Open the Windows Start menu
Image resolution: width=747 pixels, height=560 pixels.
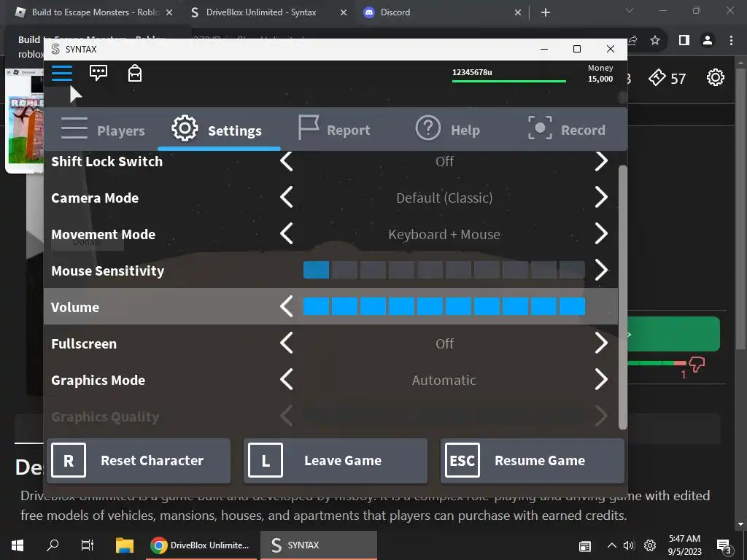pyautogui.click(x=18, y=545)
